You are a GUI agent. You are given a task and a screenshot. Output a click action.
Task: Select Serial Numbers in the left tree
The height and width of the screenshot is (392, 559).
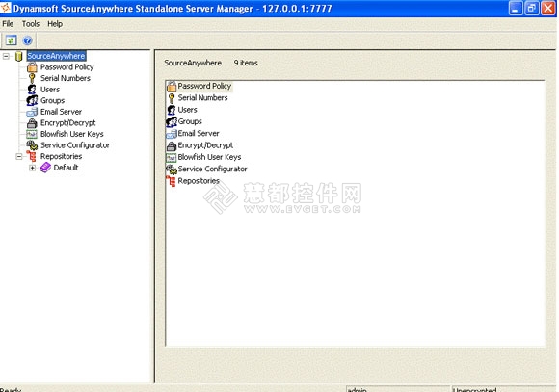(x=66, y=78)
